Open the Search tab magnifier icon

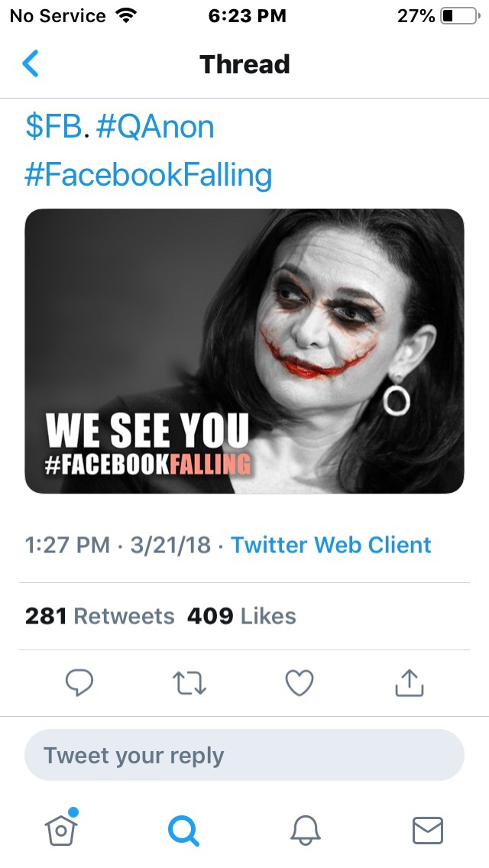(183, 830)
